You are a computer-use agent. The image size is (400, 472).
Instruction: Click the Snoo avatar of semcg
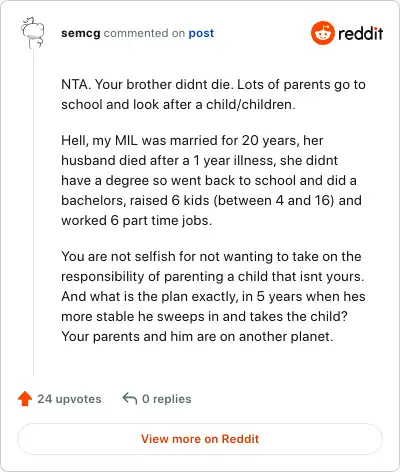[x=33, y=33]
